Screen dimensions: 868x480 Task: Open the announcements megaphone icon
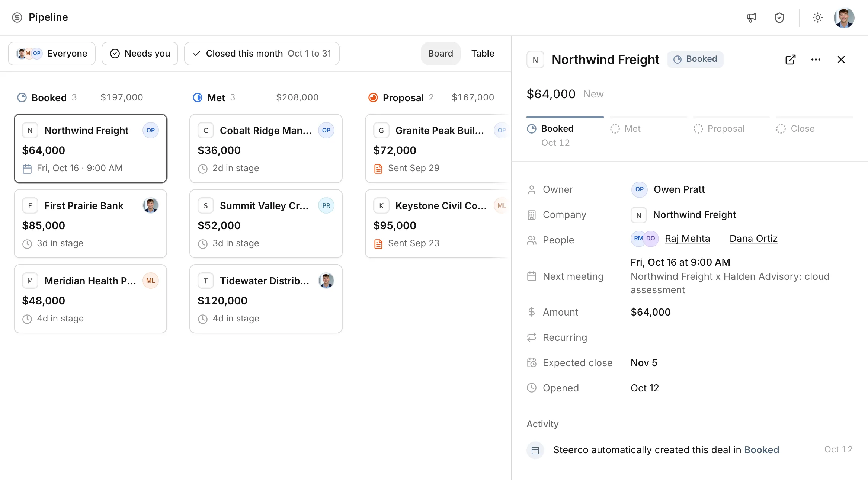pyautogui.click(x=752, y=17)
